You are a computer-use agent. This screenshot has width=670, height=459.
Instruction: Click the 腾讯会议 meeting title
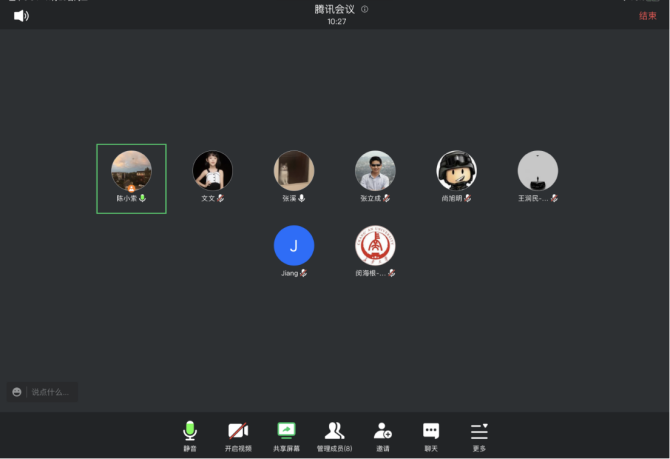point(335,9)
